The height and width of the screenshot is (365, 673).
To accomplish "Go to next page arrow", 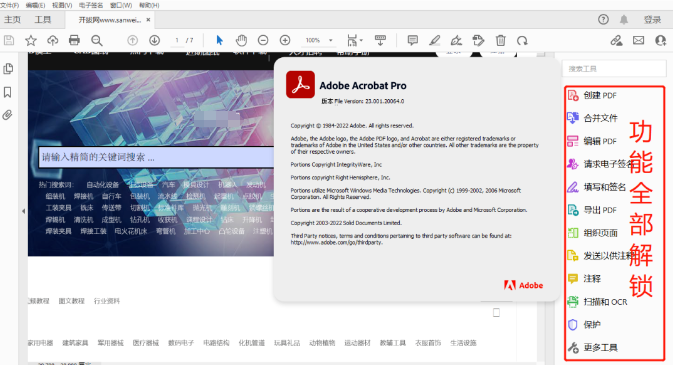I will click(x=155, y=40).
